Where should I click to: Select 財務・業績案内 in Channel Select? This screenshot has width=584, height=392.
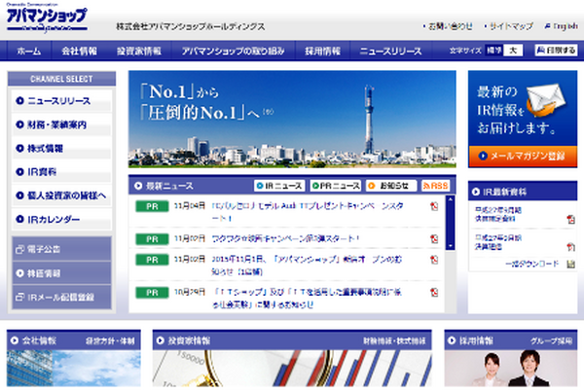(61, 125)
